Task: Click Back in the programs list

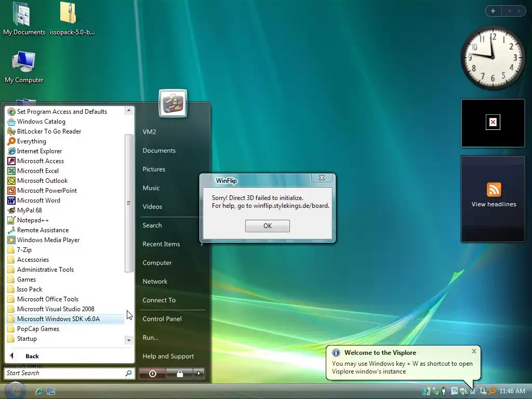Action: click(32, 356)
